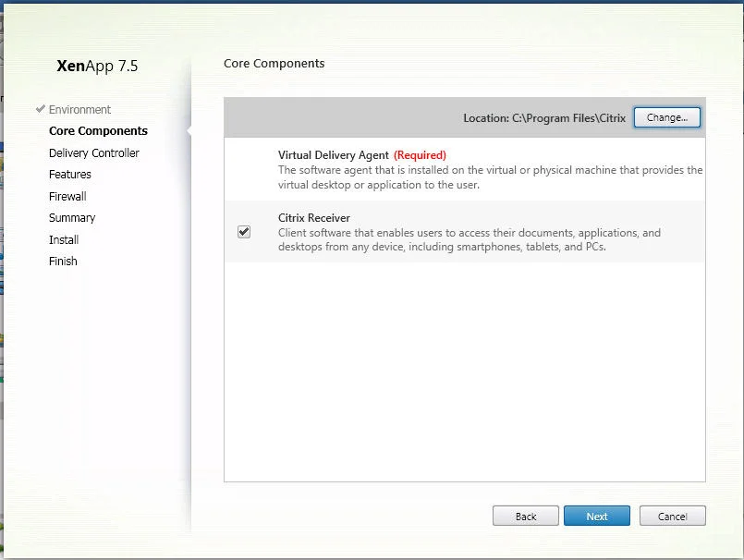Screen dimensions: 744x560
Task: Click the Change... location button
Action: pyautogui.click(x=666, y=117)
